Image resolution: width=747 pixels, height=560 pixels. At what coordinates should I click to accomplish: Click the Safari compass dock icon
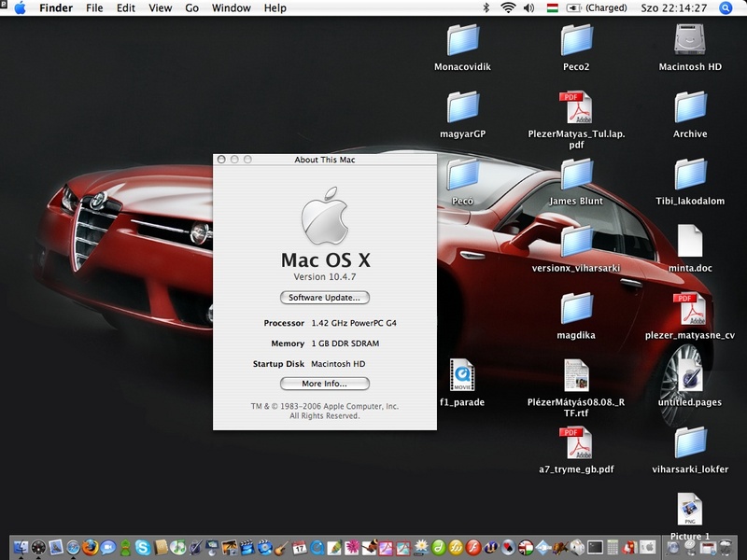tap(73, 548)
